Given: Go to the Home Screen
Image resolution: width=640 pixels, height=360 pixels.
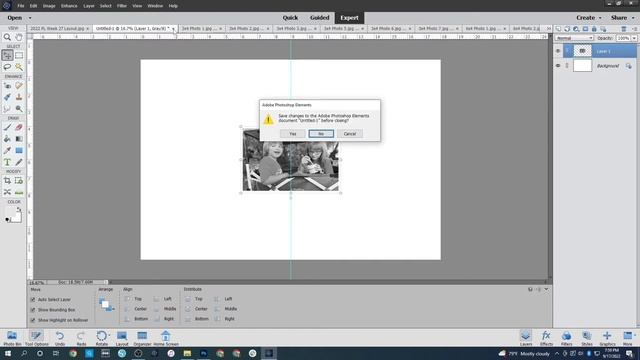Looking at the screenshot, I should click(x=166, y=338).
